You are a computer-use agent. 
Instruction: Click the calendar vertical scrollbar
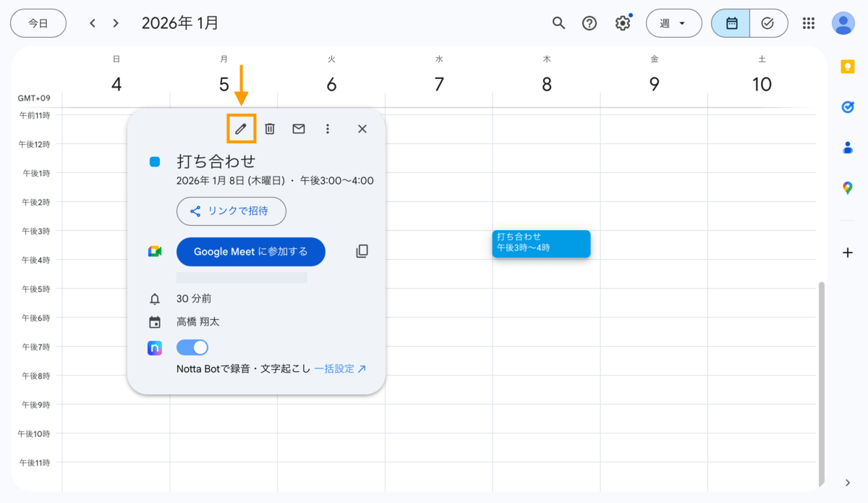[821, 384]
